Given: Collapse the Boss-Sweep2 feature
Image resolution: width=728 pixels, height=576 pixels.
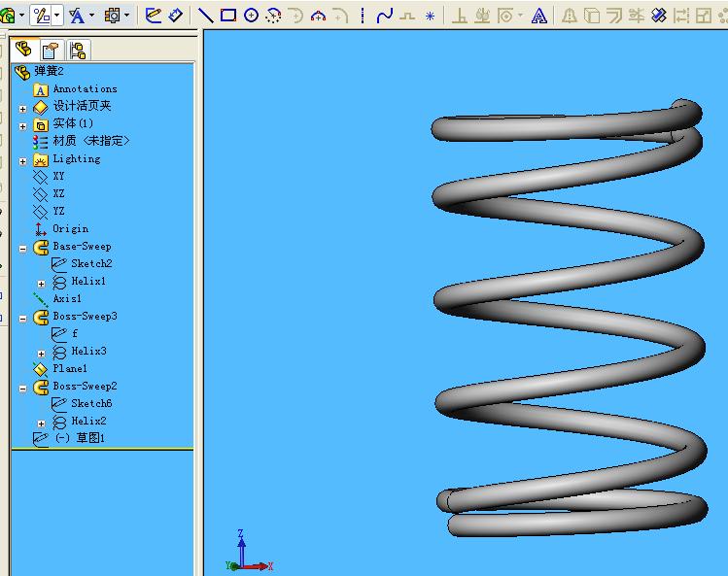Looking at the screenshot, I should pyautogui.click(x=22, y=389).
